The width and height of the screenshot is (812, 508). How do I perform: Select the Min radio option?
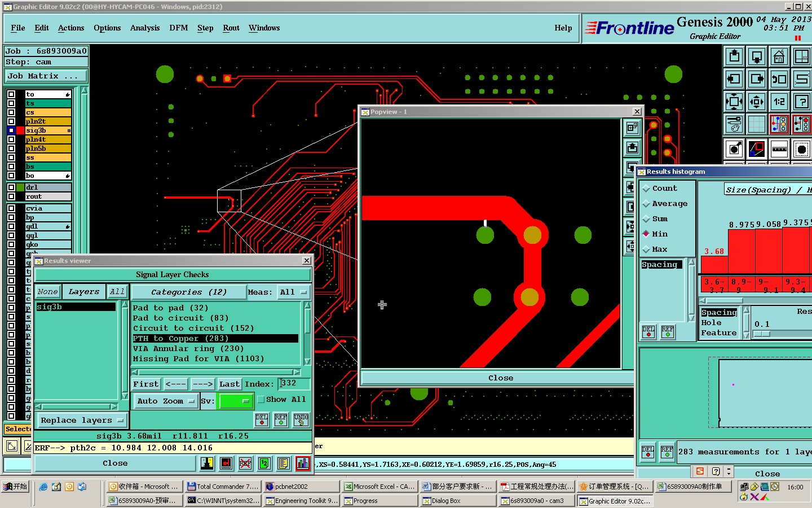655,234
